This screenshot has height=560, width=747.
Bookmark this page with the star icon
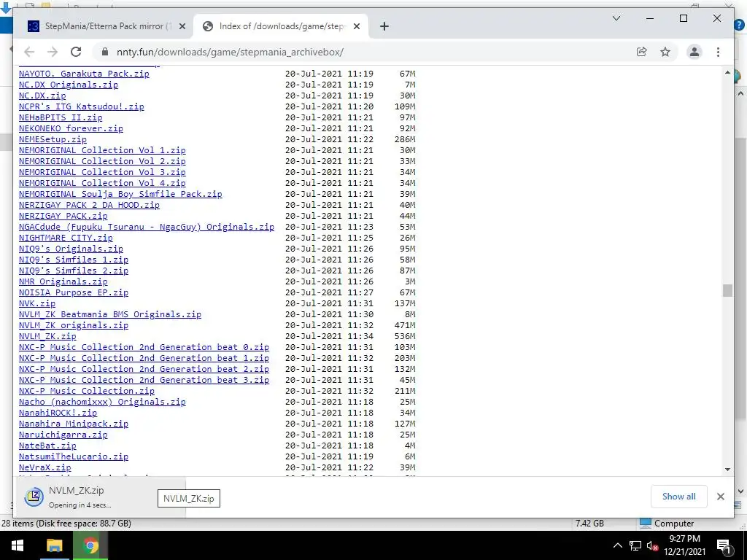[665, 52]
